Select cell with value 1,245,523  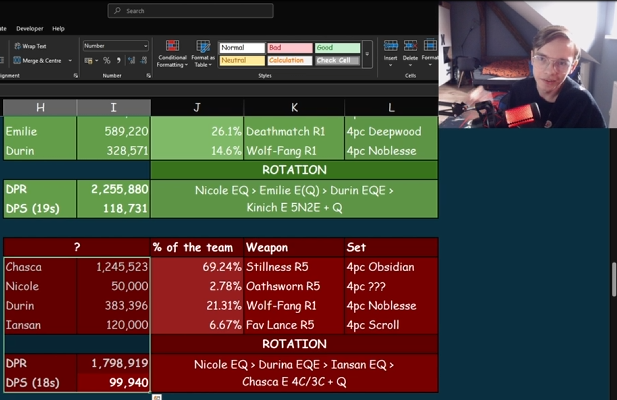coord(114,267)
